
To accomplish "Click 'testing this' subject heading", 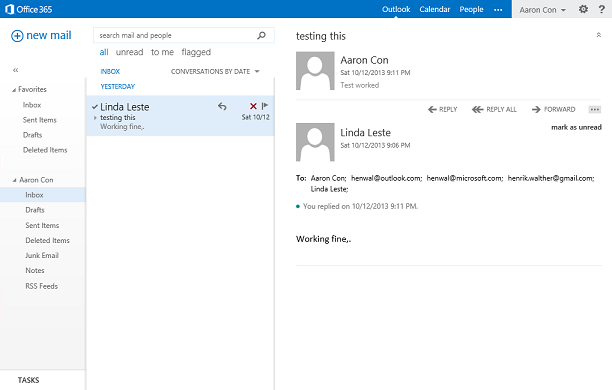I will click(321, 36).
